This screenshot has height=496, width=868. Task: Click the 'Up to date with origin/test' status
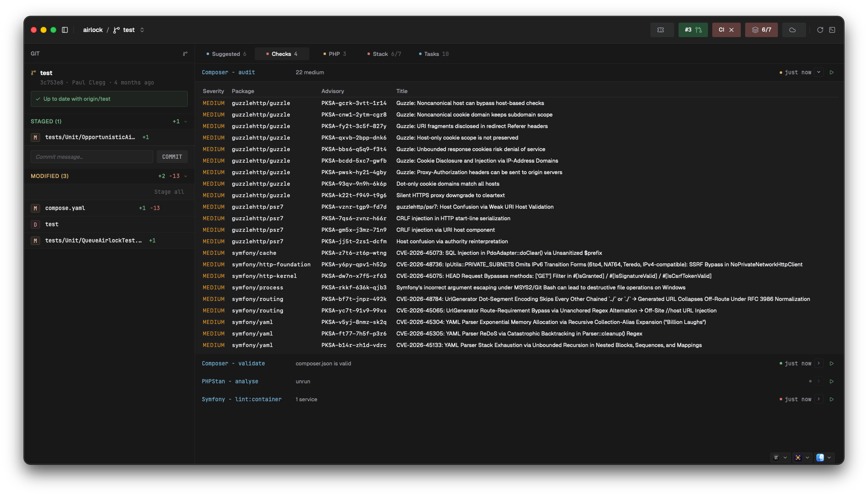point(109,99)
